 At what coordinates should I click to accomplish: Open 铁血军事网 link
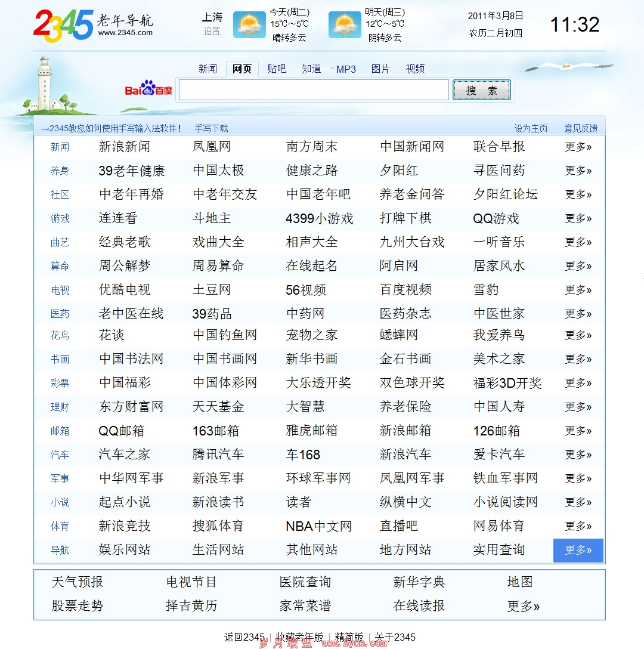505,478
